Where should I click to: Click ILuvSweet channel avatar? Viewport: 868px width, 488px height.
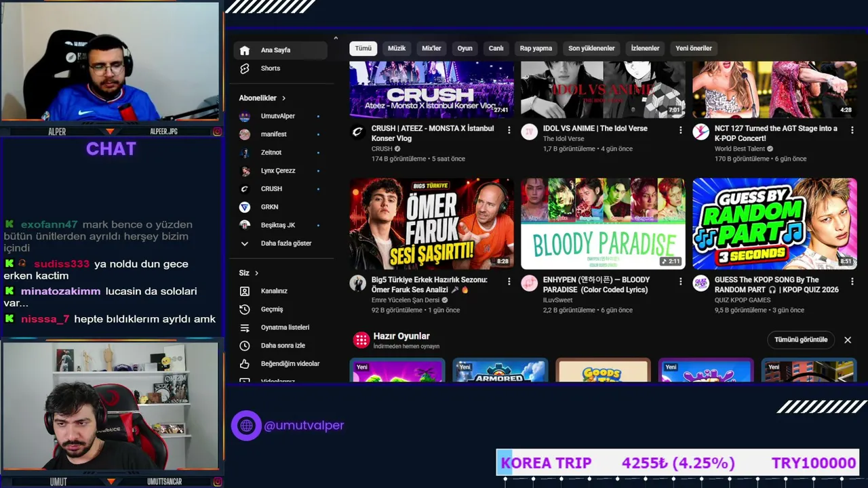529,283
